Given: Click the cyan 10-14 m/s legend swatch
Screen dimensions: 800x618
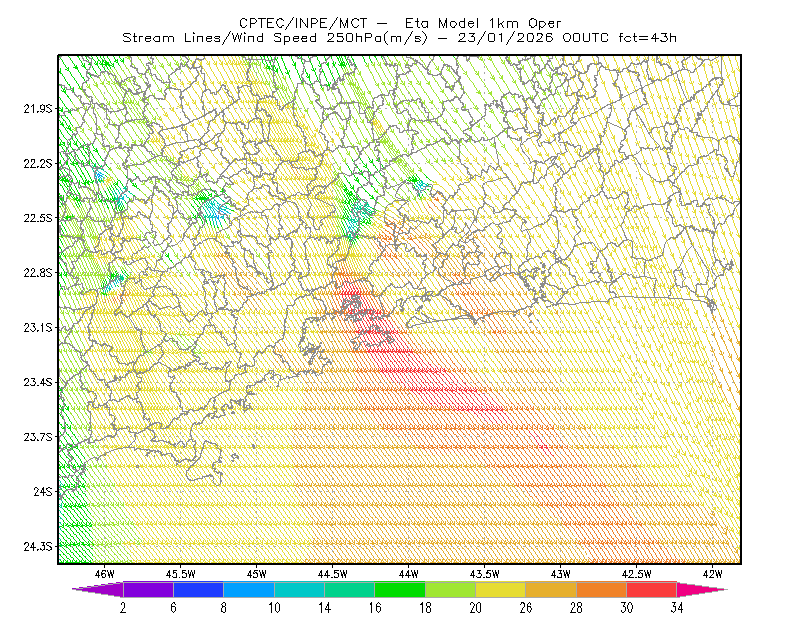Looking at the screenshot, I should pyautogui.click(x=299, y=589).
